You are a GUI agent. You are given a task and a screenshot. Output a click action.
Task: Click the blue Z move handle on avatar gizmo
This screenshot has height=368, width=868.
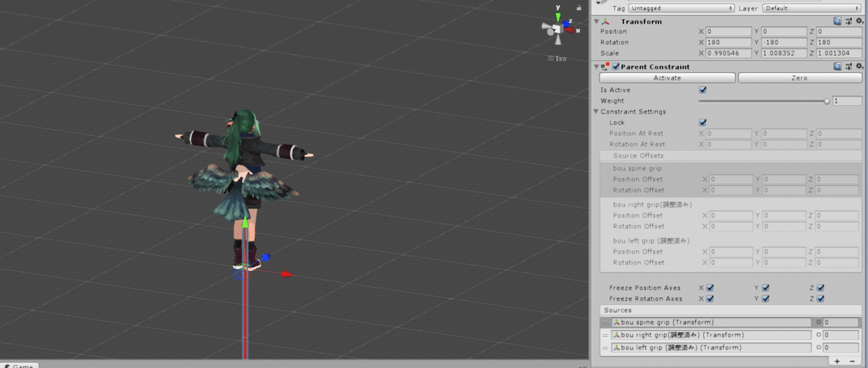[x=265, y=257]
